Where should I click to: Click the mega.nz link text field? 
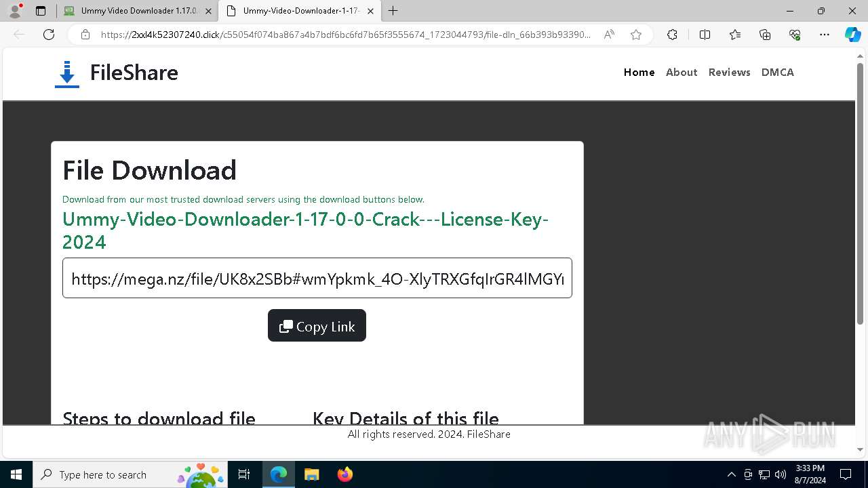pos(317,278)
